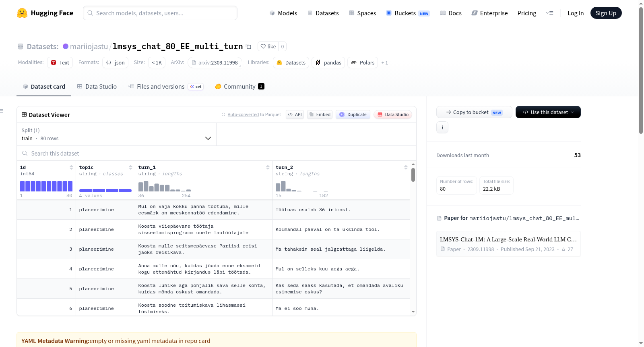Switch to the Data Studio tab
Viewport: 644px width, 347px height.
coord(97,86)
